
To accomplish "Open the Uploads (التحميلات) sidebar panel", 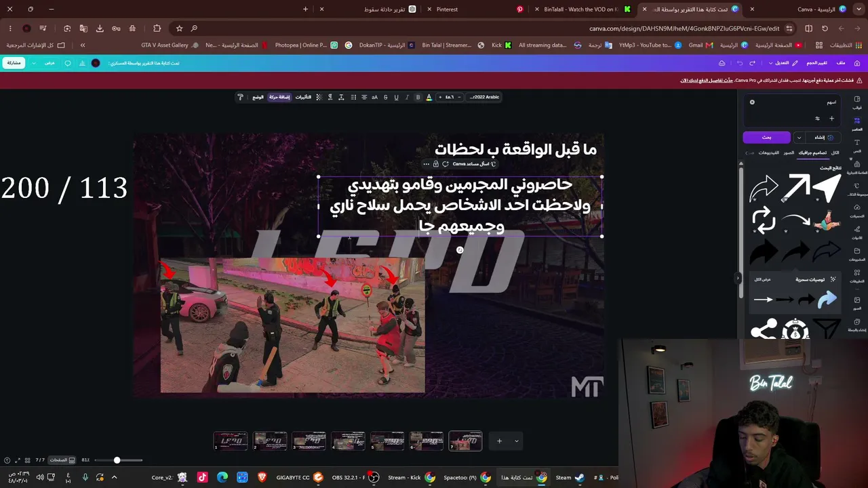I will coord(857,210).
